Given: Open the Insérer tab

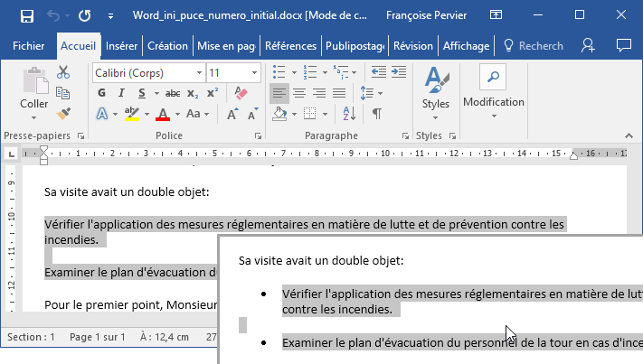Looking at the screenshot, I should pos(121,46).
